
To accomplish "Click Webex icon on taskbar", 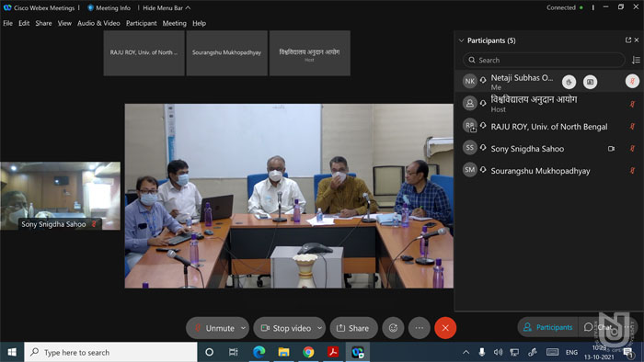I will tap(357, 352).
